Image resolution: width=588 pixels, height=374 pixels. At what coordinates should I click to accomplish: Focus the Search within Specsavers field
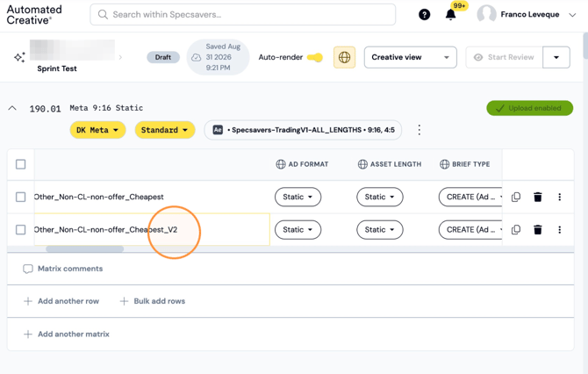(242, 15)
